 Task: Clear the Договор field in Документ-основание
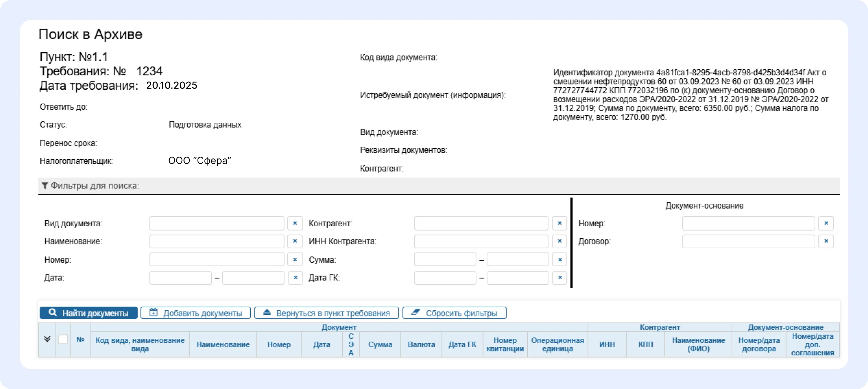[826, 241]
